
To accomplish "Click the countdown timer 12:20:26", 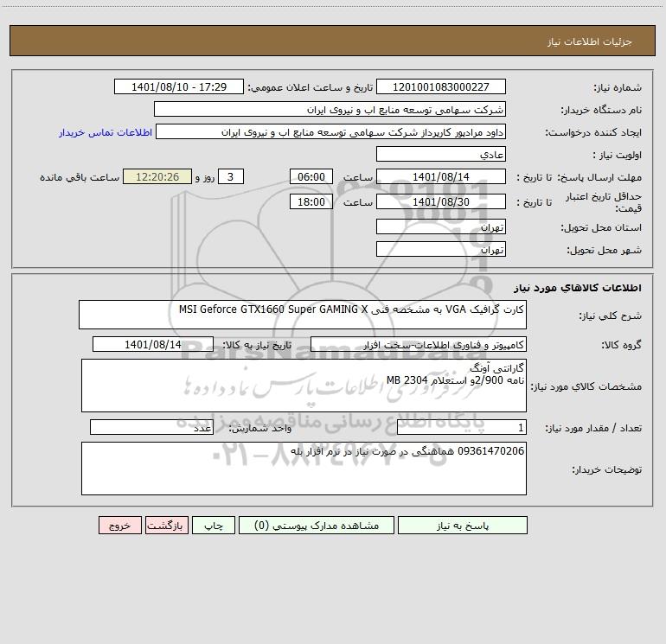I will (157, 176).
